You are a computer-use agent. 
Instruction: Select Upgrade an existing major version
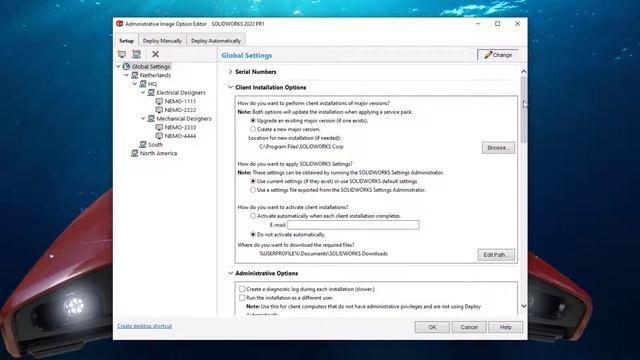[253, 121]
